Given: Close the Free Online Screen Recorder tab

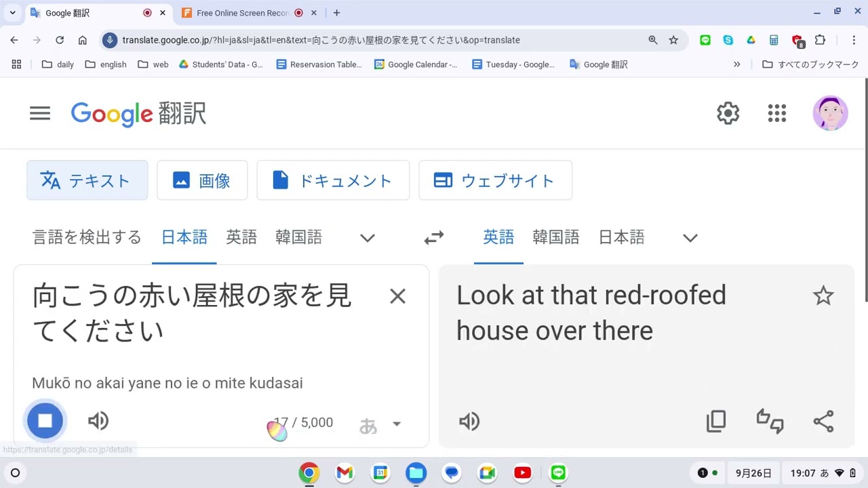Looking at the screenshot, I should [314, 13].
